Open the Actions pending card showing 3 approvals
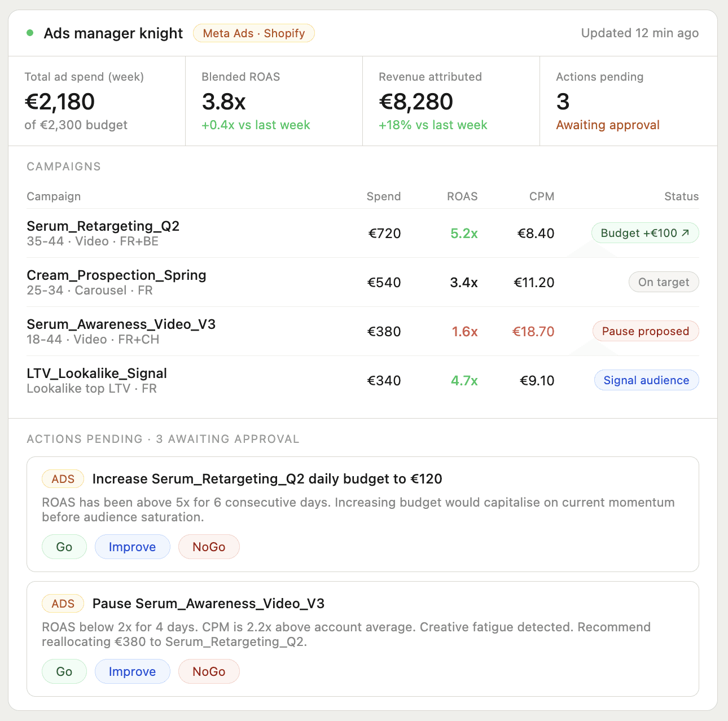Screen dimensions: 728x721 [x=626, y=101]
